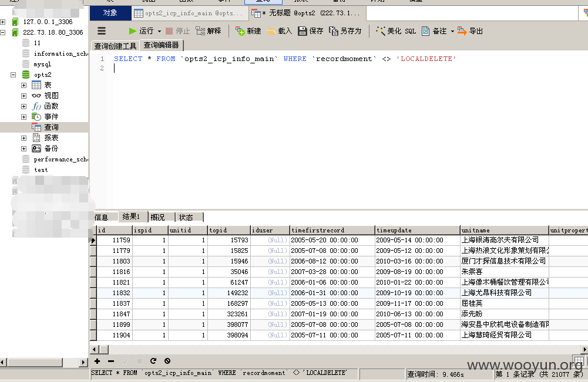Expand the 事件 events node
Image resolution: width=588 pixels, height=382 pixels.
[23, 117]
